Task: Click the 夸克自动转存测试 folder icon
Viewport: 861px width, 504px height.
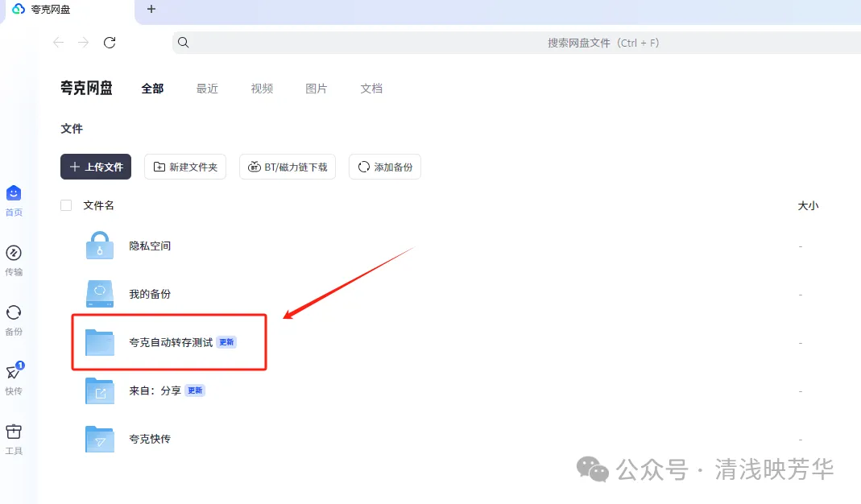Action: click(x=99, y=342)
